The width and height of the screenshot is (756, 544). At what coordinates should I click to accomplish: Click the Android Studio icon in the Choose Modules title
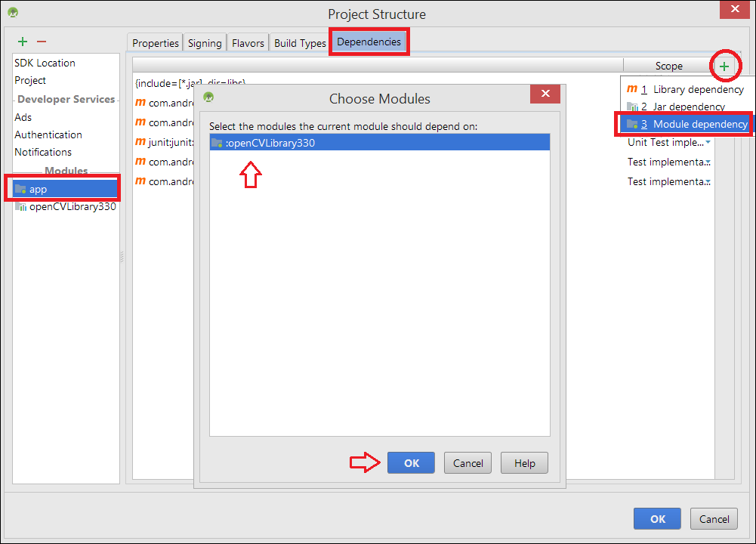208,98
